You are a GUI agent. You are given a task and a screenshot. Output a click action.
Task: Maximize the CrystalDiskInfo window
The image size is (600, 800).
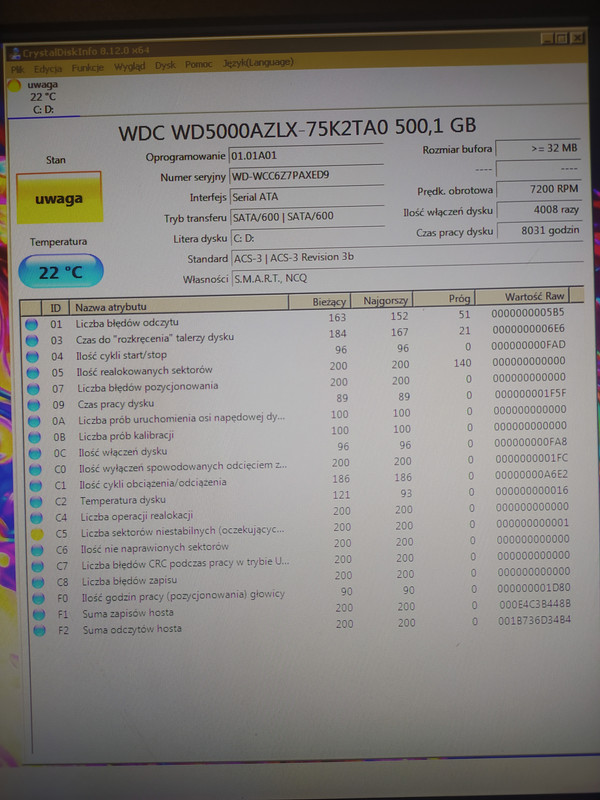[561, 38]
